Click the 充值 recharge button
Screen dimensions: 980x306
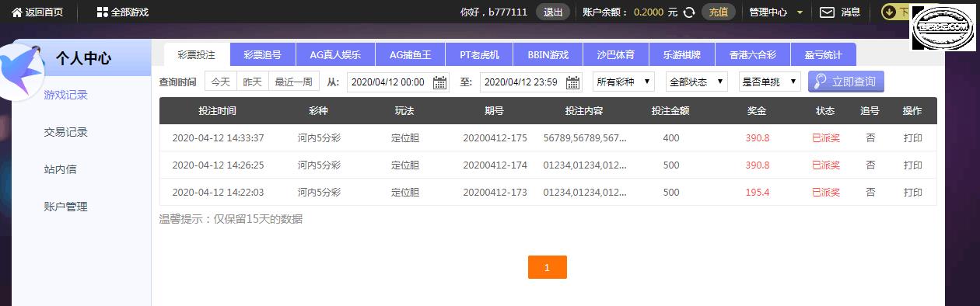tap(719, 12)
